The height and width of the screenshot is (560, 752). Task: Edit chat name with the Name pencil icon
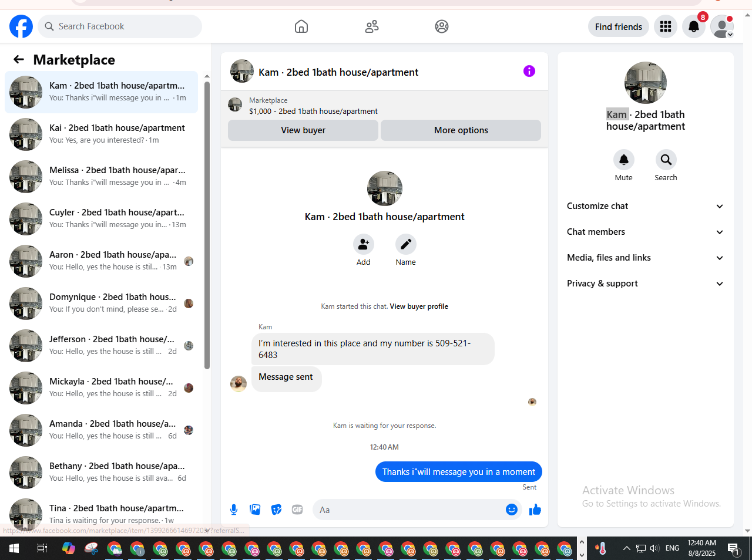[x=406, y=244]
